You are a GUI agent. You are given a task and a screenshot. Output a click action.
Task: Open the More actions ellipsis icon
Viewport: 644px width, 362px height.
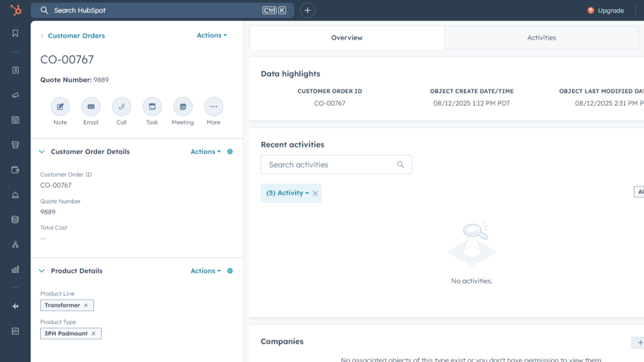pos(214,107)
